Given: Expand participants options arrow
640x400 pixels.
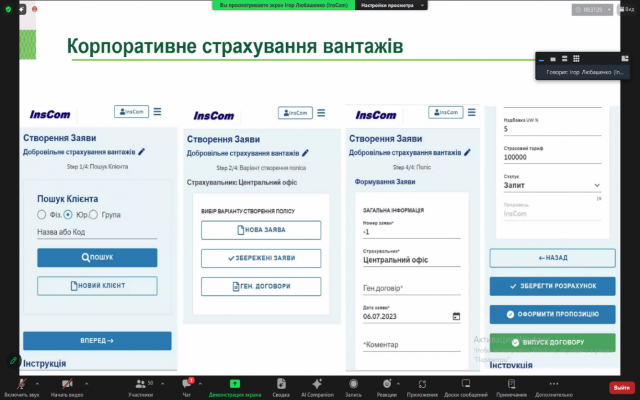Looking at the screenshot, I should 162,384.
